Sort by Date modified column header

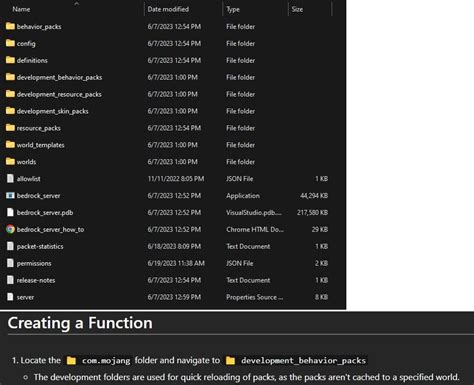pyautogui.click(x=168, y=9)
